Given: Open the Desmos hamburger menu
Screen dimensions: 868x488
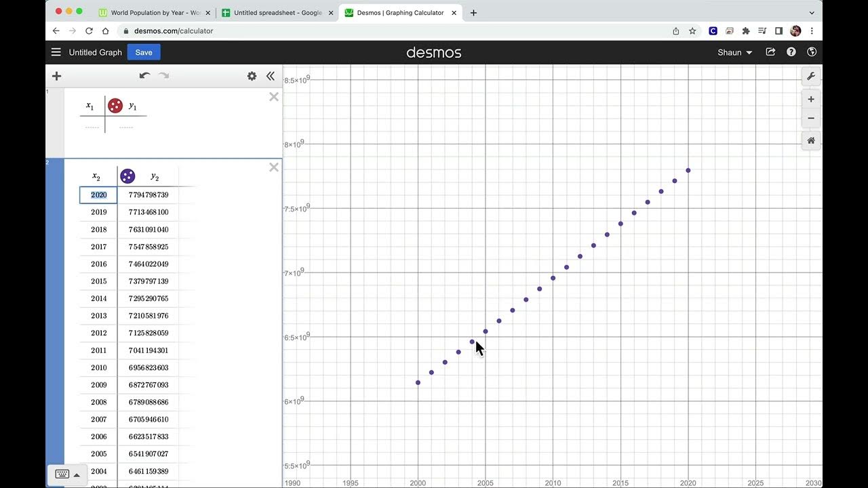Looking at the screenshot, I should click(x=56, y=52).
